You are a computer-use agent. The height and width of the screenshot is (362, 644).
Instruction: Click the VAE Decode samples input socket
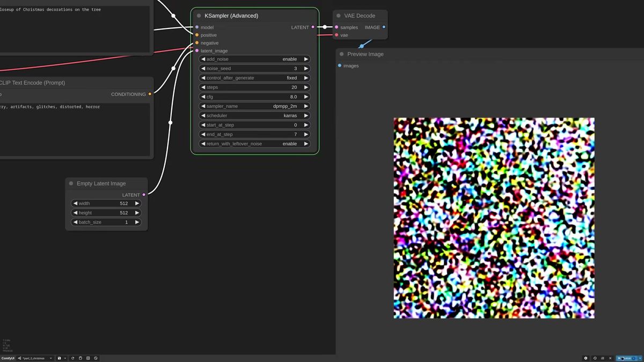(x=336, y=27)
